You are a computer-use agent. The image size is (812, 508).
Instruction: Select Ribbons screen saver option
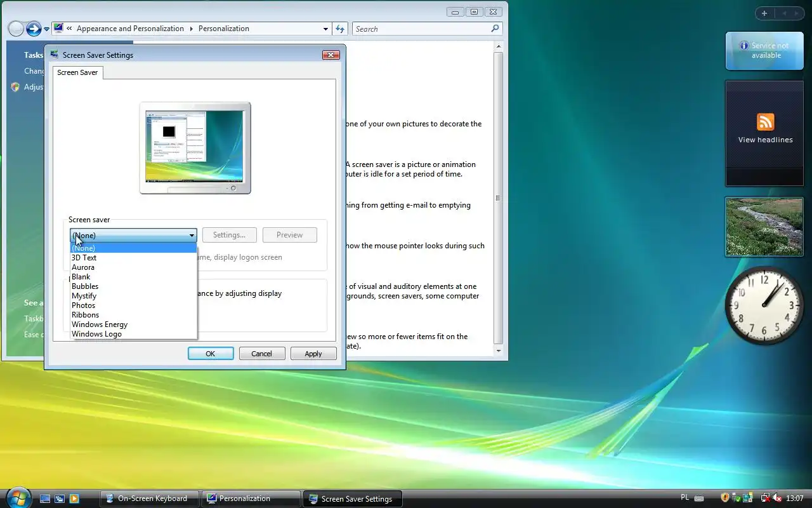pyautogui.click(x=133, y=315)
